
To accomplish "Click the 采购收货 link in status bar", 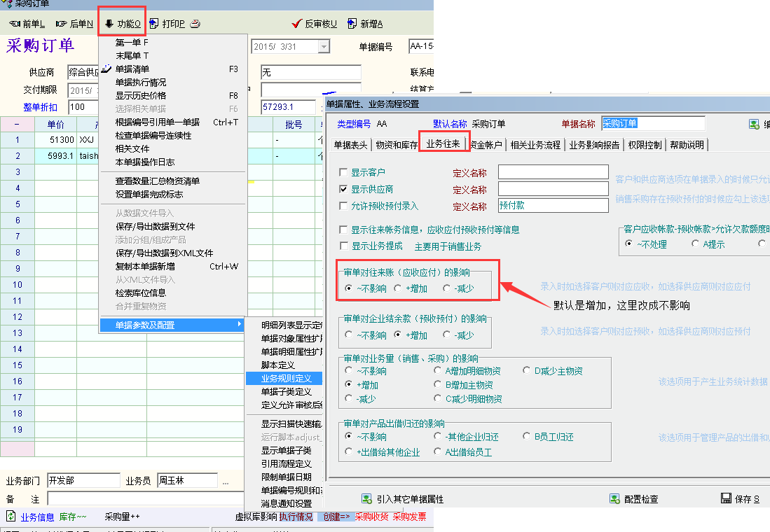I will click(x=371, y=517).
